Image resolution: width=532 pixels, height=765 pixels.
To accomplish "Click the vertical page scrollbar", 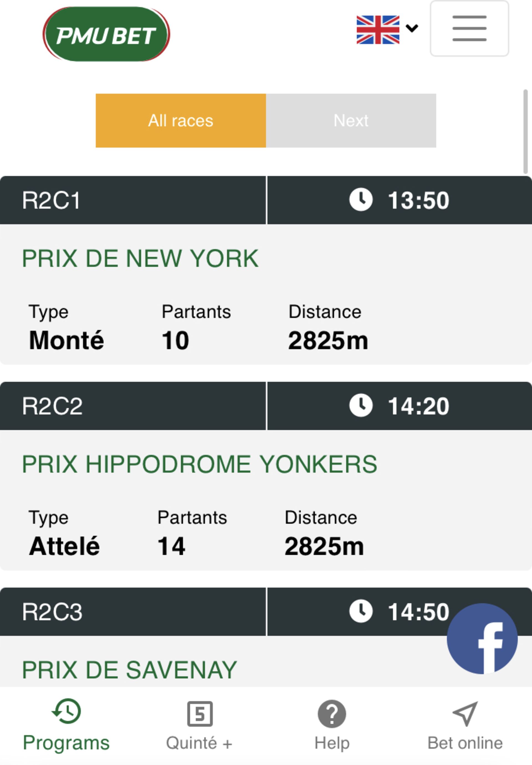I will point(525,132).
